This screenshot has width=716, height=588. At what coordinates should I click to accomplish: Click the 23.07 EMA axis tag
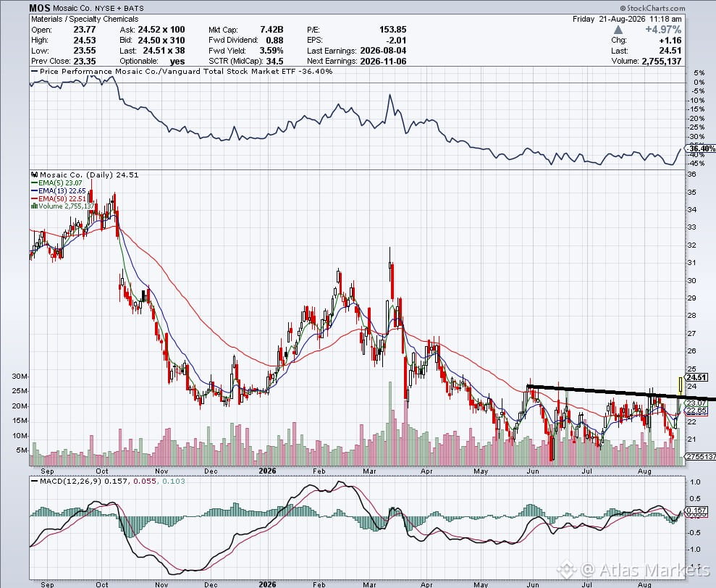pyautogui.click(x=696, y=403)
